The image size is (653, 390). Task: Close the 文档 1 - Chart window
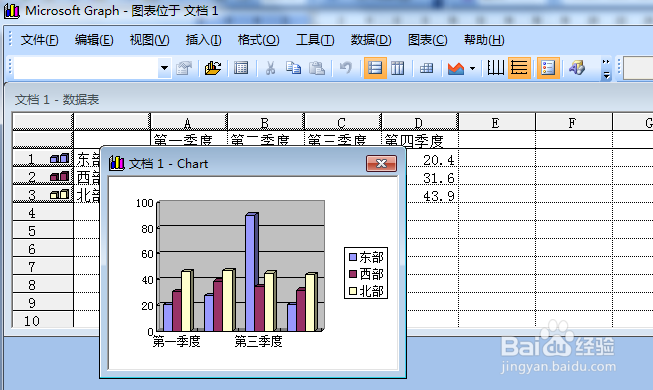(x=381, y=163)
